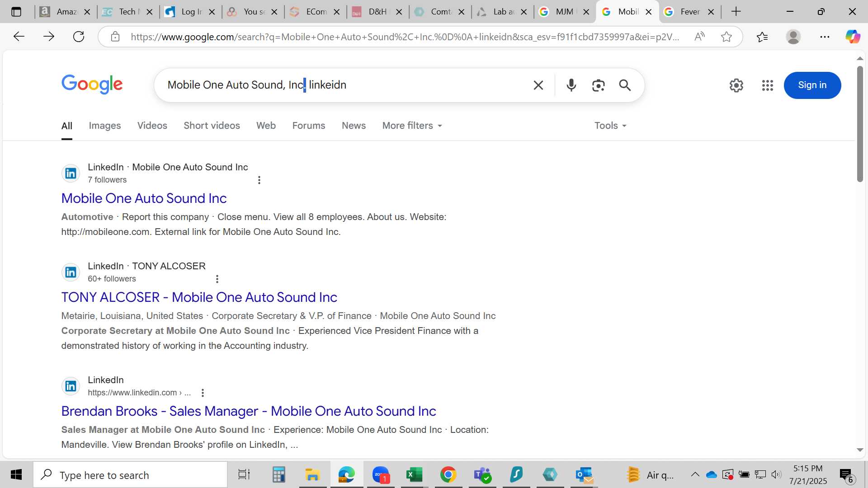This screenshot has width=868, height=488.
Task: Open Google quick settings gear
Action: (x=736, y=85)
